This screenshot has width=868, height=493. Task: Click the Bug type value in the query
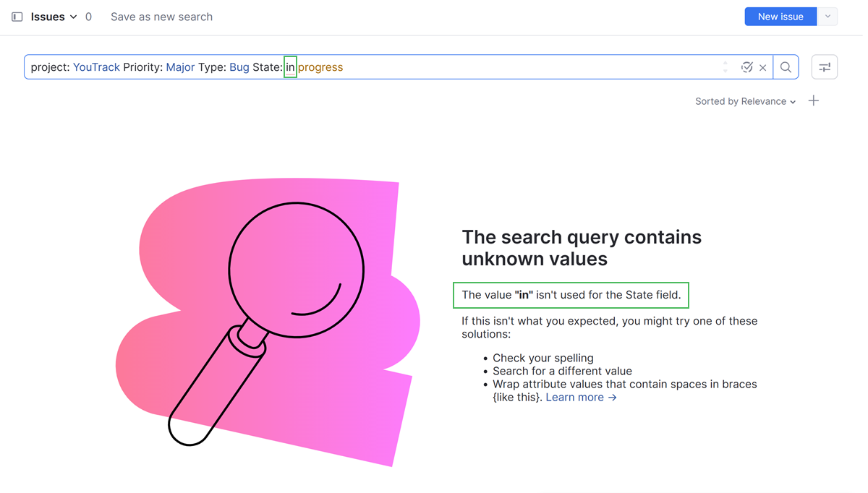(x=239, y=67)
